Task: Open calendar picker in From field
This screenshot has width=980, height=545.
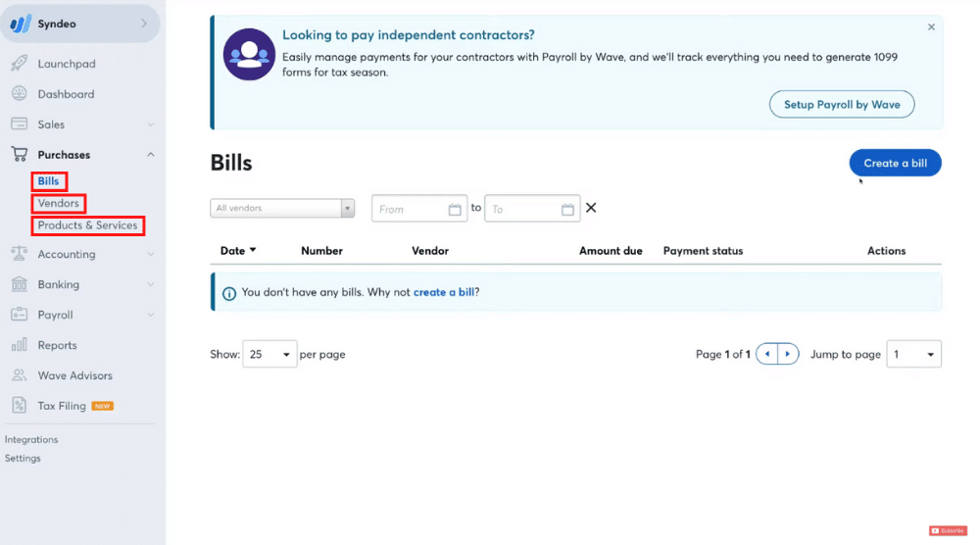Action: click(x=455, y=210)
